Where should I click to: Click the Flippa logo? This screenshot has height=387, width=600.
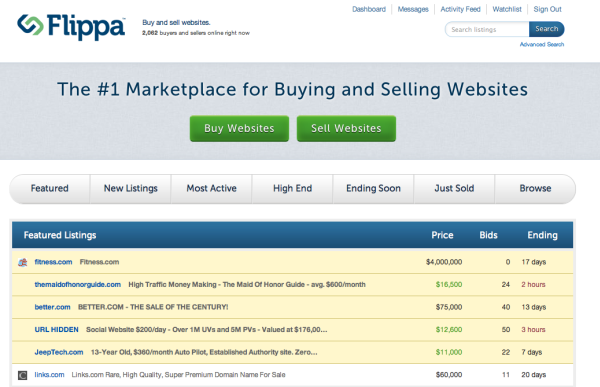pos(71,26)
